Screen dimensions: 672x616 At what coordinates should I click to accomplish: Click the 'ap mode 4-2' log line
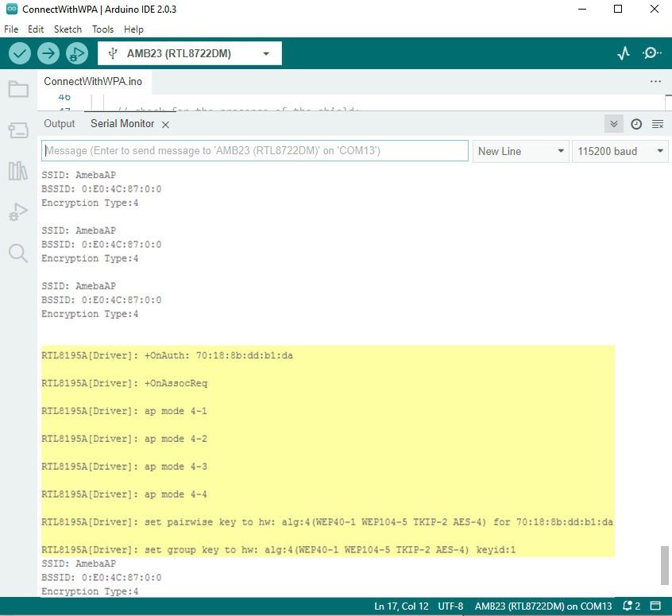[x=124, y=439]
